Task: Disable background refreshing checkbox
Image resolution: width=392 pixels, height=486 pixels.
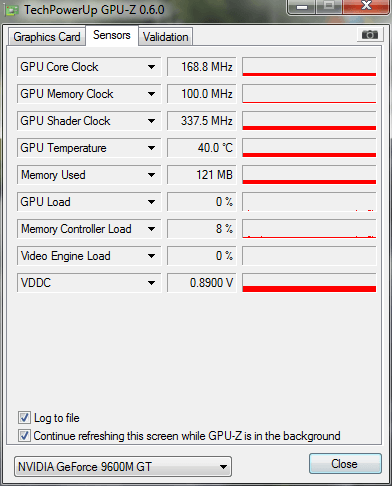Action: [24, 436]
